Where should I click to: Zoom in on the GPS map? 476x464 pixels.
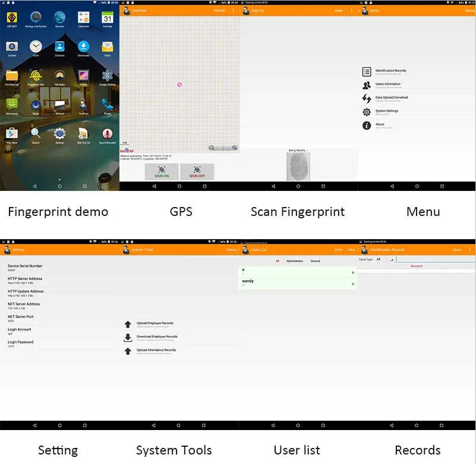pyautogui.click(x=234, y=148)
